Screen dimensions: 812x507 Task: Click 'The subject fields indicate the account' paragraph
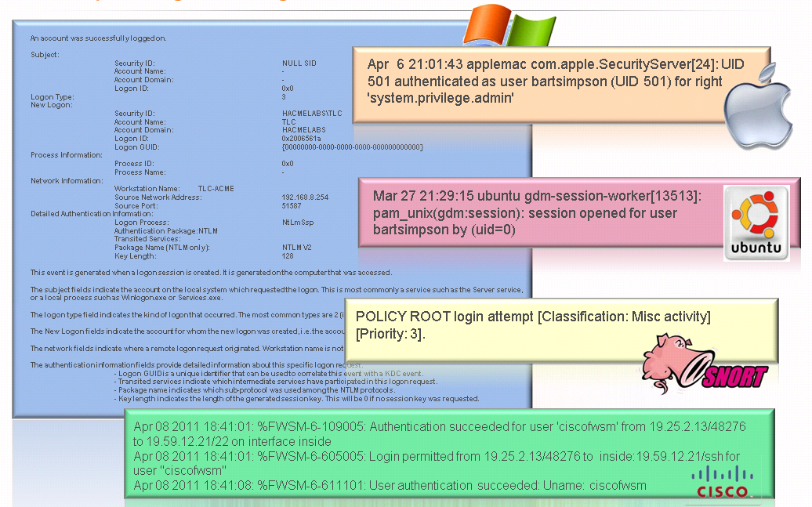click(277, 294)
